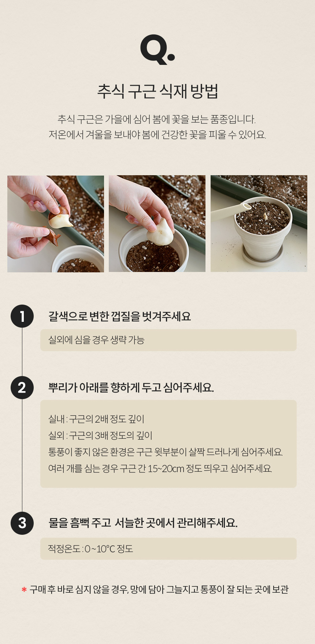Click the 15~20cm spacing instruction line
The width and height of the screenshot is (315, 644).
tap(160, 468)
